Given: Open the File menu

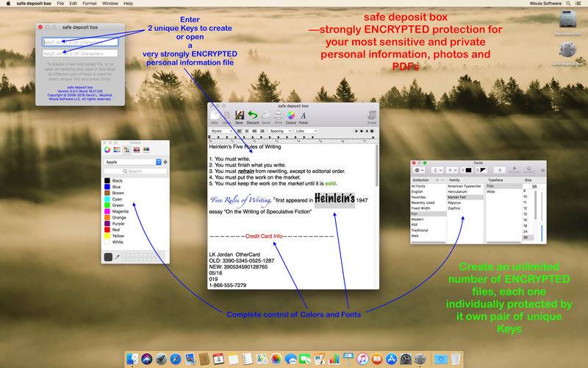Looking at the screenshot, I should tap(60, 4).
